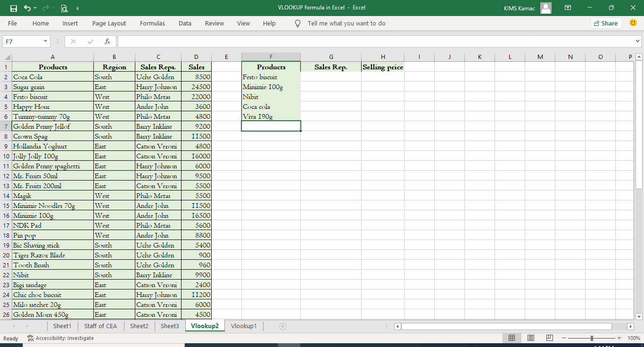Select the cell containing Festo biscuit in column F
The image size is (644, 347).
tap(271, 76)
